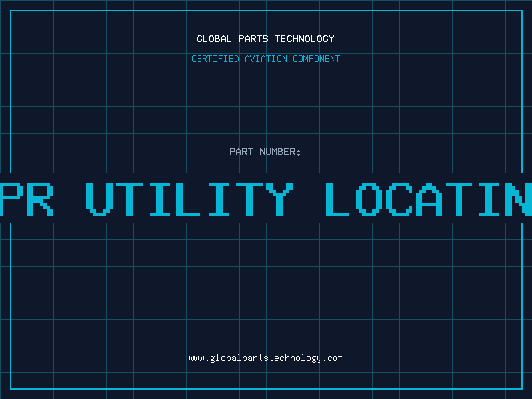Open the www.globalpartstechnology.com link

(x=265, y=358)
